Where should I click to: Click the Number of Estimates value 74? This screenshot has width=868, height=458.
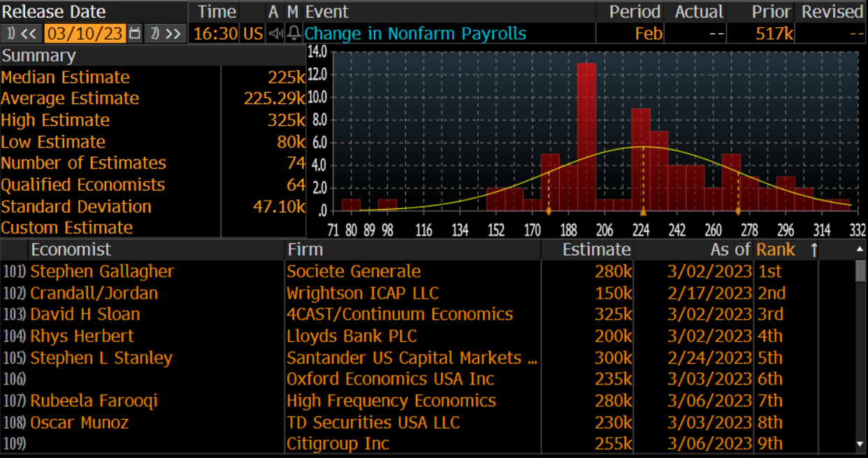click(296, 163)
